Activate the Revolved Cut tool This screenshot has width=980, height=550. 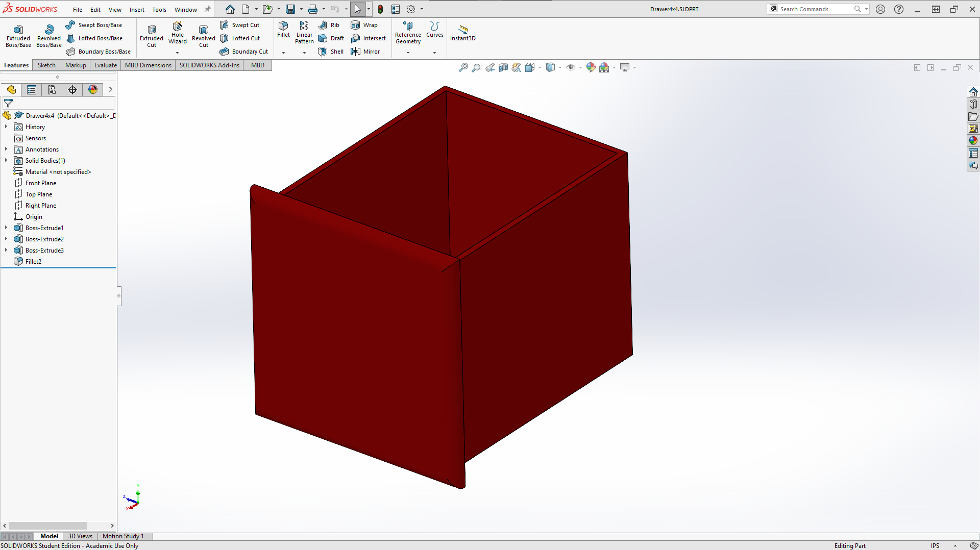[x=203, y=35]
